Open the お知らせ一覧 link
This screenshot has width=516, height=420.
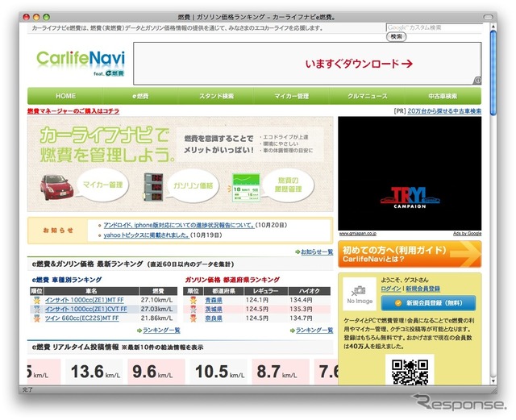(x=317, y=252)
